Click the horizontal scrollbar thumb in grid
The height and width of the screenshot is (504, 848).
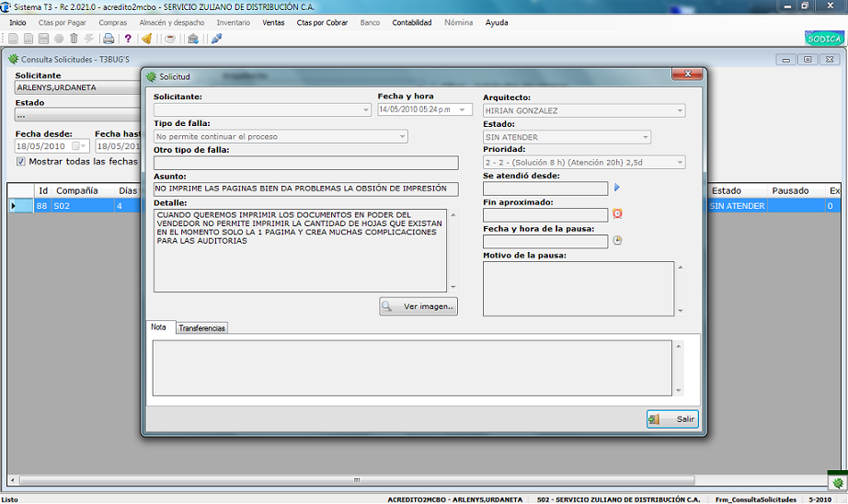tap(357, 480)
